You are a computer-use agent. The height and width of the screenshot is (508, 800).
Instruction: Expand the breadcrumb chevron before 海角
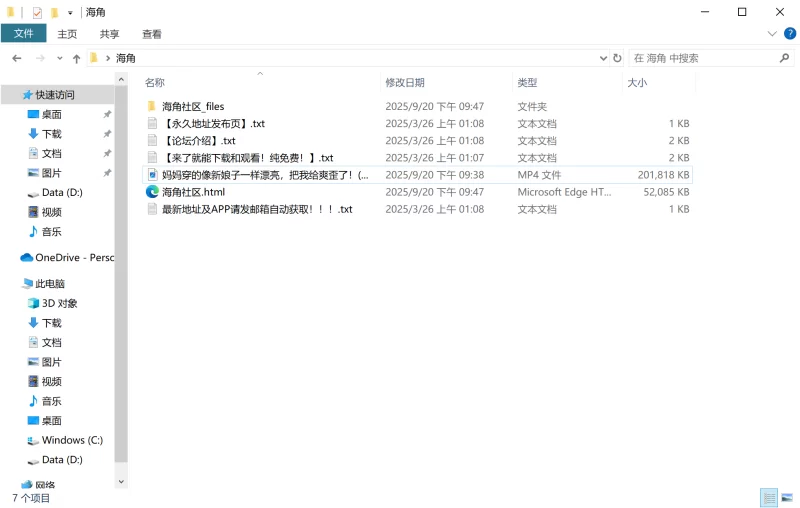[x=108, y=58]
